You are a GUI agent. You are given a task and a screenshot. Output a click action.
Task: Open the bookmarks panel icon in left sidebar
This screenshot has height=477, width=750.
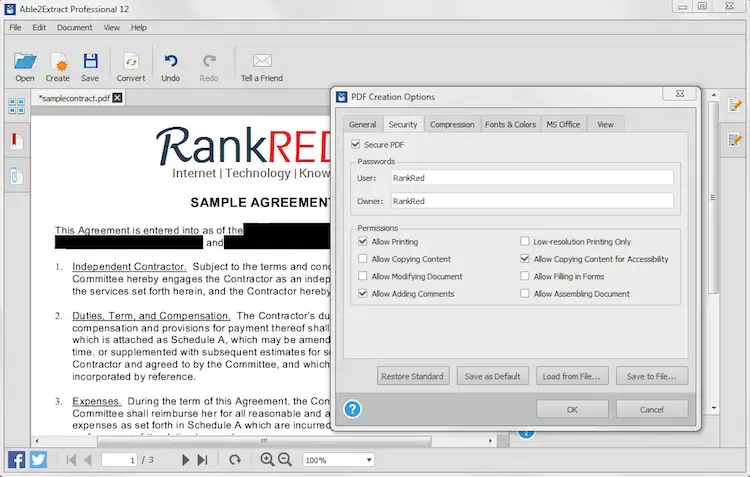pos(17,141)
